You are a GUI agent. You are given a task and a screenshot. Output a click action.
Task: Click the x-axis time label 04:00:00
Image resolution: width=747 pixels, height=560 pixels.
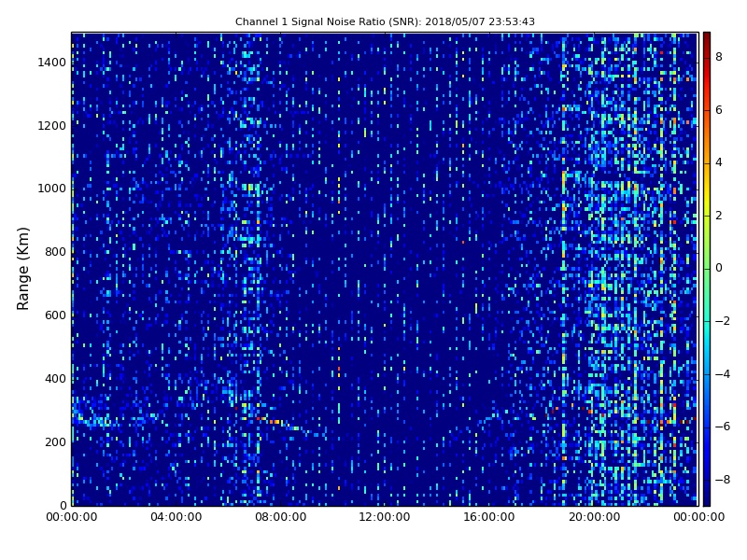tap(176, 517)
